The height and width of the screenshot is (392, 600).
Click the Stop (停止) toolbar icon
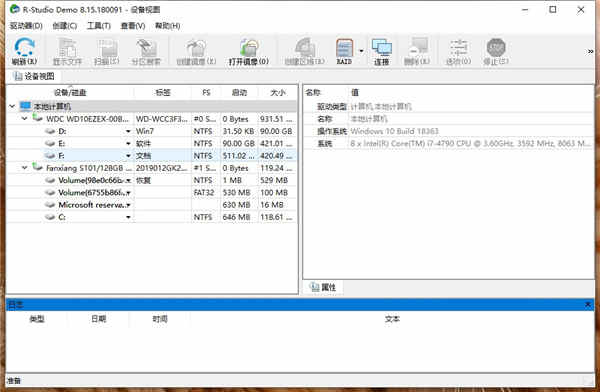[x=496, y=47]
